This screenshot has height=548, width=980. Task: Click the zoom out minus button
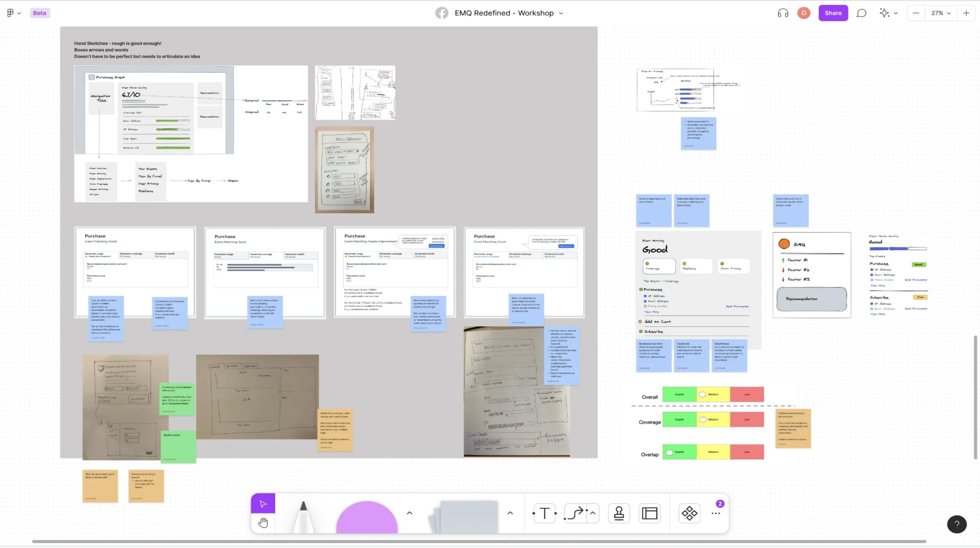(x=916, y=13)
